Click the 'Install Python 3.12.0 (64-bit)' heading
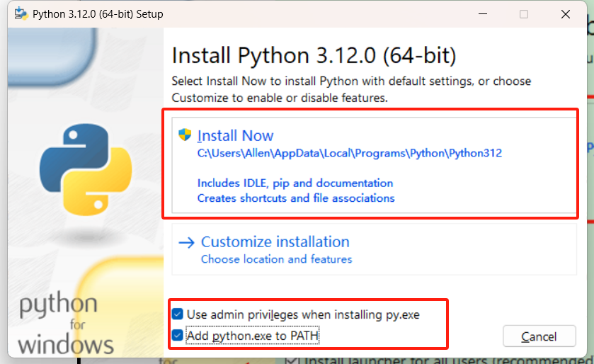Viewport: 594px width, 364px height. [x=314, y=56]
